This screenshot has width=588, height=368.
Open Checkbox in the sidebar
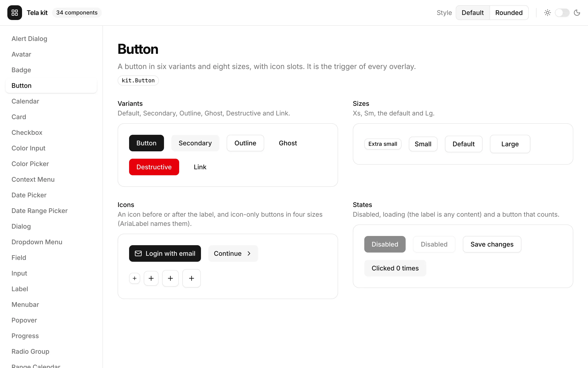pyautogui.click(x=51, y=132)
